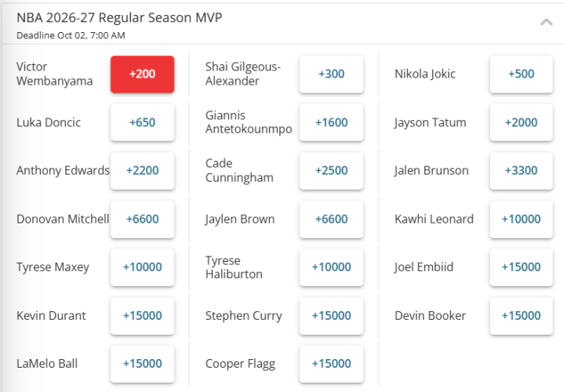The image size is (564, 392).
Task: Select Donovan Mitchell +6600 odds
Action: pyautogui.click(x=143, y=219)
